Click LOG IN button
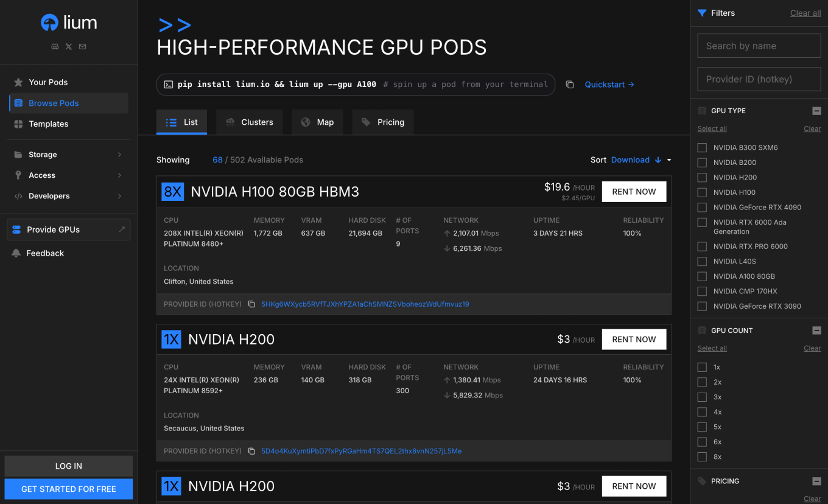Screen dimensions: 828x504 point(69,466)
